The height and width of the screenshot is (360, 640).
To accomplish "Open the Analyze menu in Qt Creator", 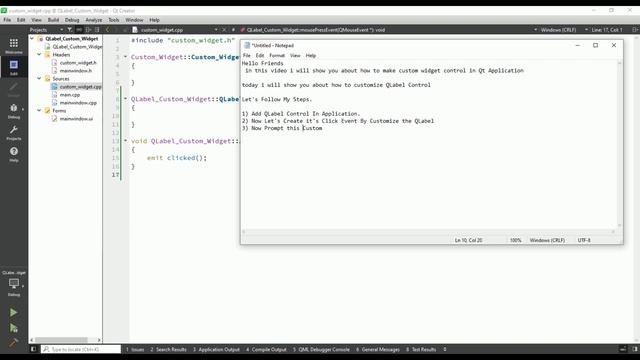I will click(x=93, y=20).
